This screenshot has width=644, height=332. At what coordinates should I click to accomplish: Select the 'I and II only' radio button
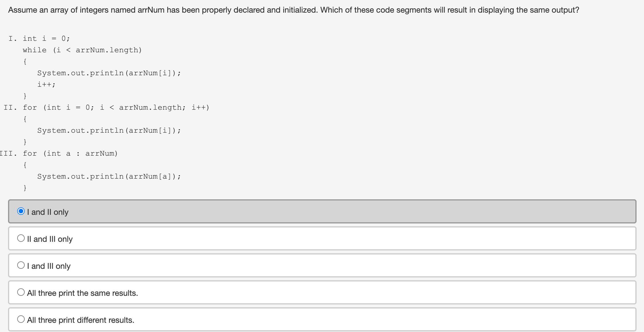coord(21,211)
